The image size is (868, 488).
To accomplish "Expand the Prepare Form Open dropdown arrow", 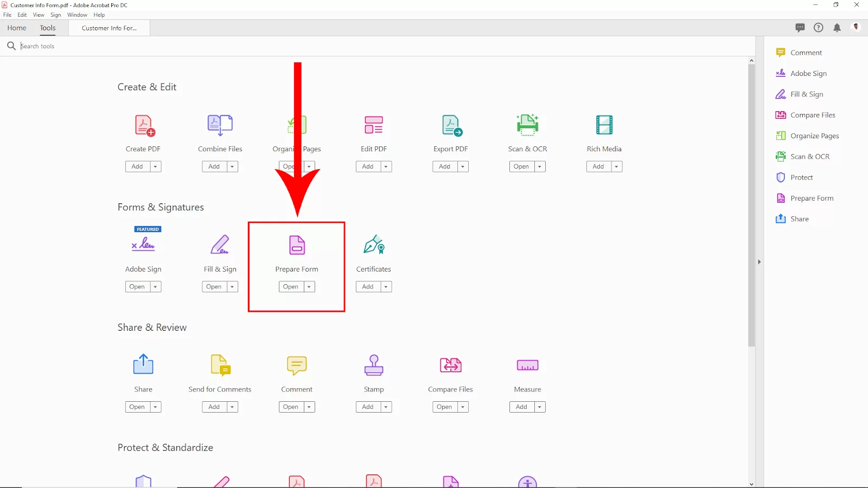I will click(309, 287).
